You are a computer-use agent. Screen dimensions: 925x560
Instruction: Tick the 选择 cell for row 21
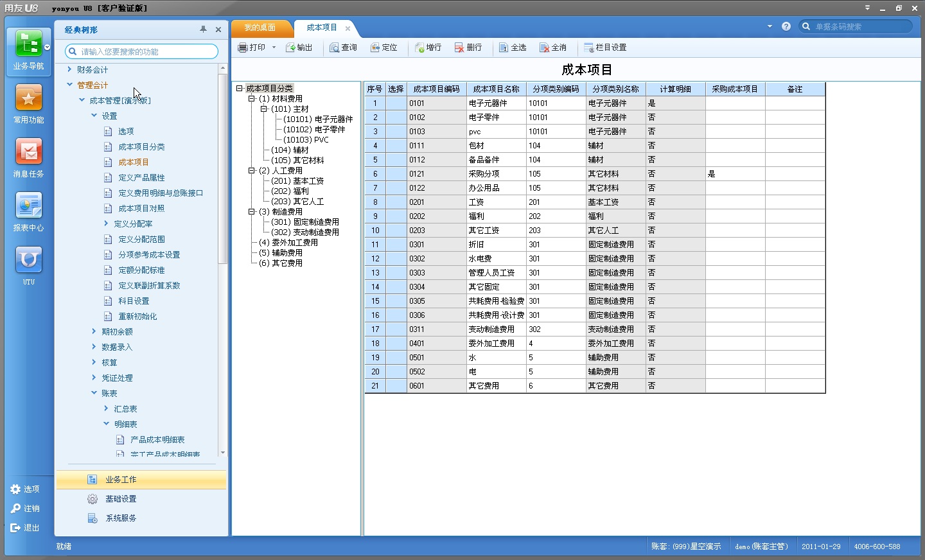396,386
